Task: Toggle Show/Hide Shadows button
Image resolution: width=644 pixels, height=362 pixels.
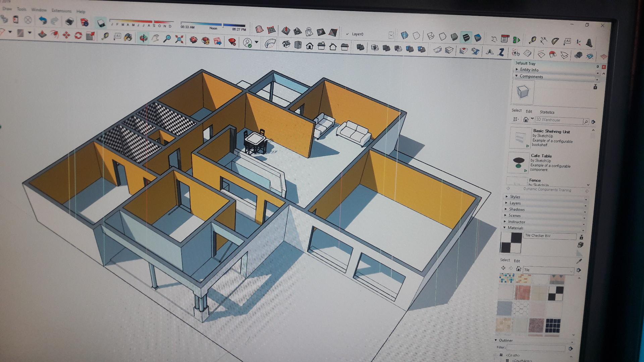Action: pyautogui.click(x=101, y=23)
